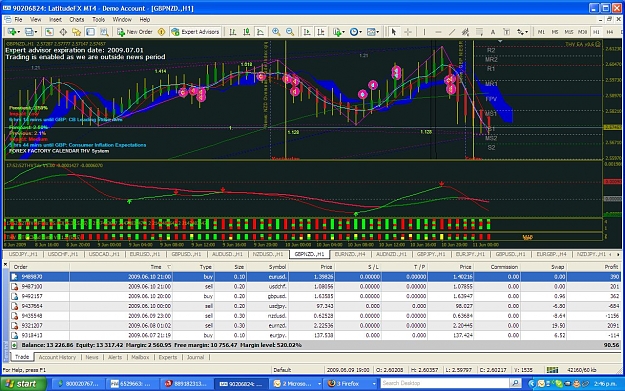Screen dimensions: 625x391
Task: Open the Account History tab
Action: pos(57,357)
